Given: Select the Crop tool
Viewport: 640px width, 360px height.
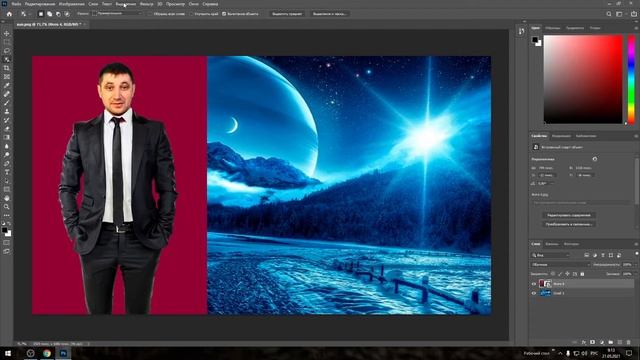Looking at the screenshot, I should point(7,68).
